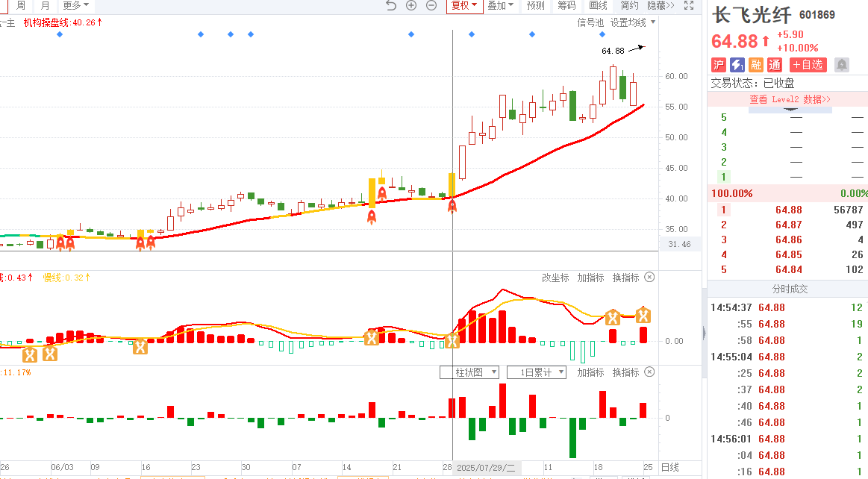Click the orange 融 margin badge
Image resolution: width=868 pixels, height=479 pixels.
[756, 65]
